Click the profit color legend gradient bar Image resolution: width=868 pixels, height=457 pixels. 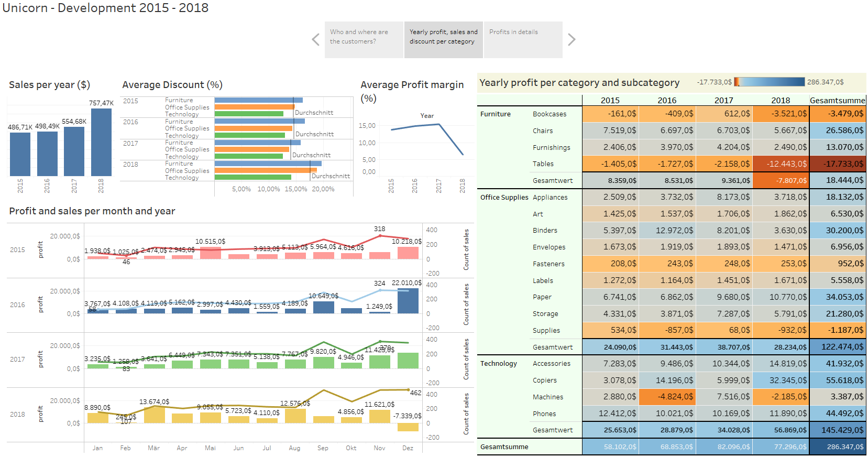(769, 82)
